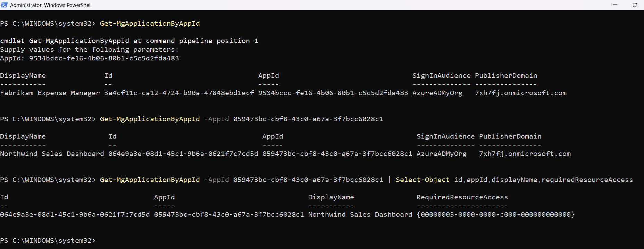Click the PowerShell icon in the title bar
The image size is (644, 249).
[x=4, y=5]
